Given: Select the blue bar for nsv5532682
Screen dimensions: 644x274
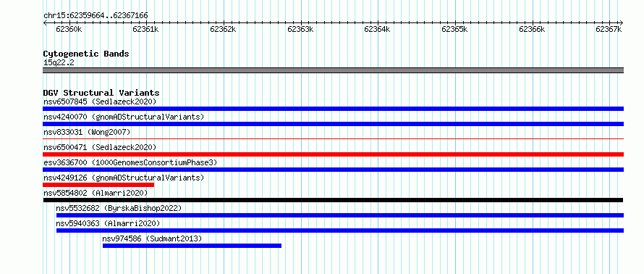Looking at the screenshot, I should pos(340,215).
